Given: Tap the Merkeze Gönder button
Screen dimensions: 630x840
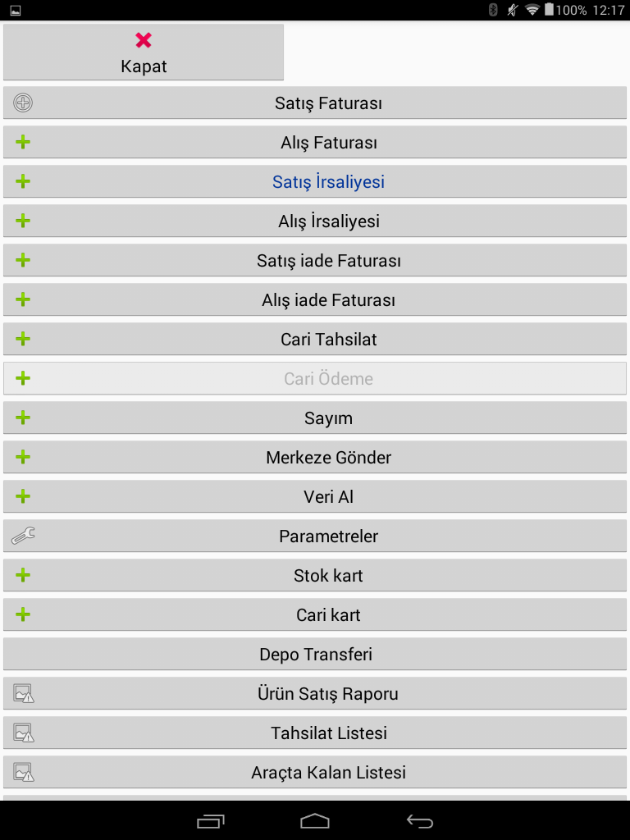Looking at the screenshot, I should click(328, 458).
